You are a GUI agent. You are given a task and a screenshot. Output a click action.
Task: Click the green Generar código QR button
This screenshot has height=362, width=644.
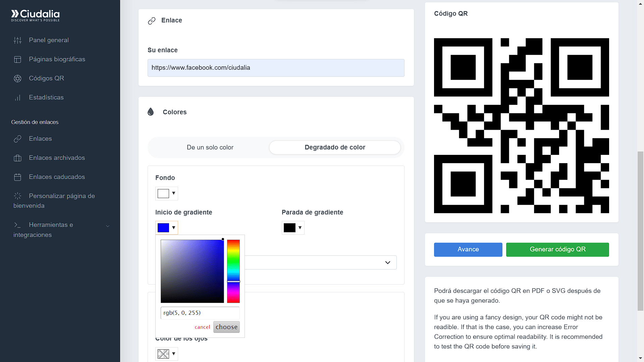tap(557, 249)
